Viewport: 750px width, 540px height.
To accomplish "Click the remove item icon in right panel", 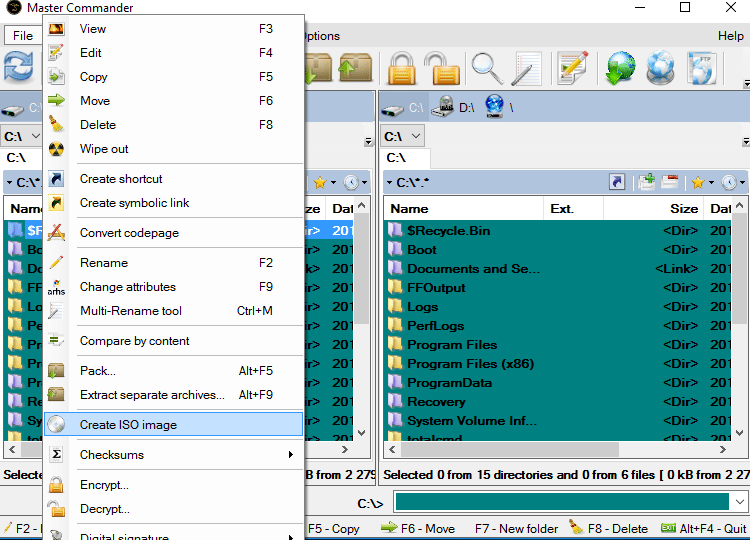I will click(x=670, y=182).
